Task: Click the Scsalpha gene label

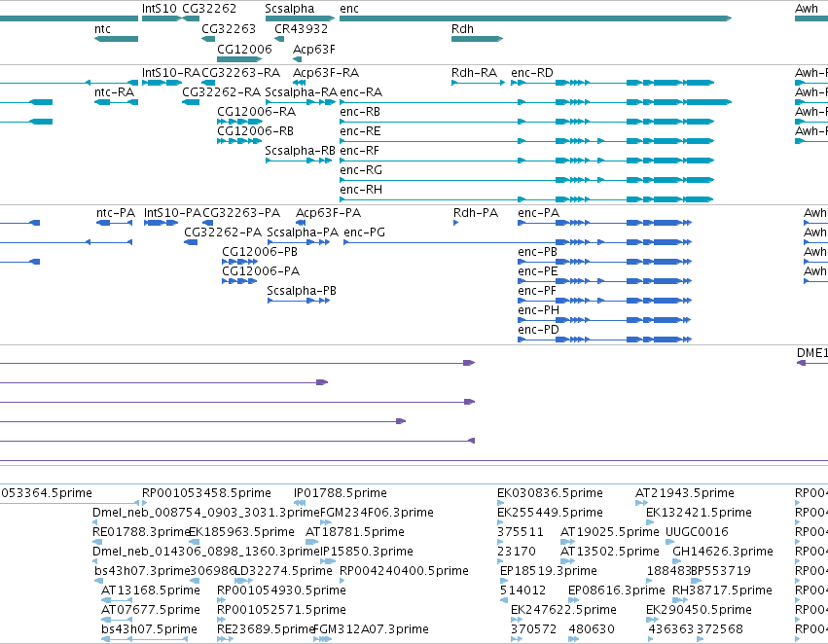Action: pos(289,9)
